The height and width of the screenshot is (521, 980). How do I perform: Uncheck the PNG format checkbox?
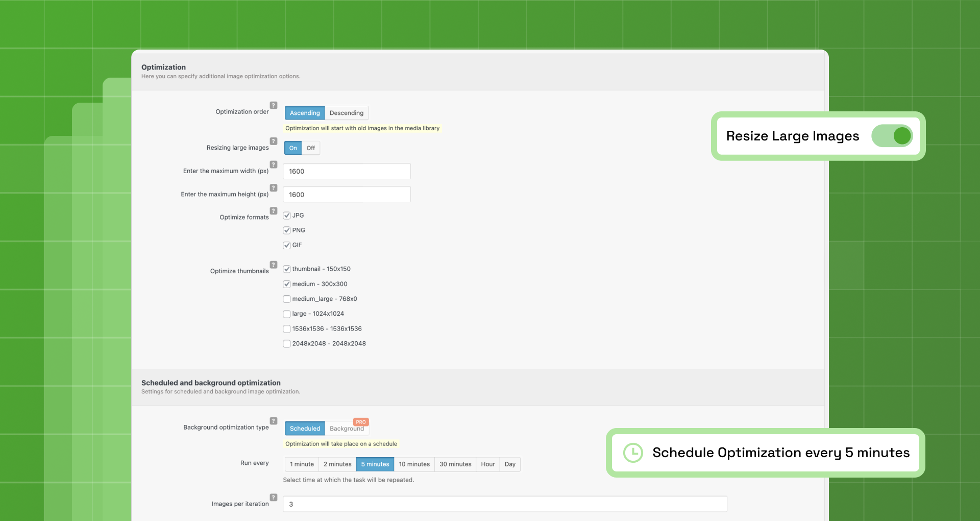(286, 230)
